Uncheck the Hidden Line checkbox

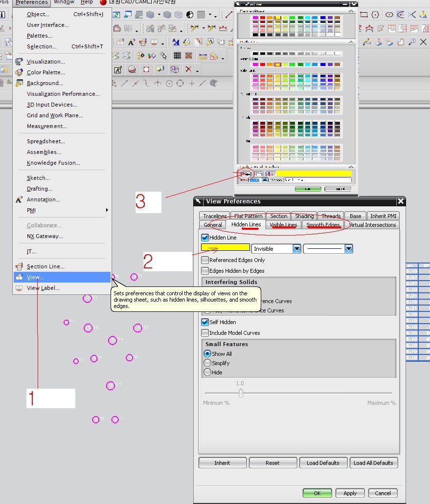coord(205,238)
